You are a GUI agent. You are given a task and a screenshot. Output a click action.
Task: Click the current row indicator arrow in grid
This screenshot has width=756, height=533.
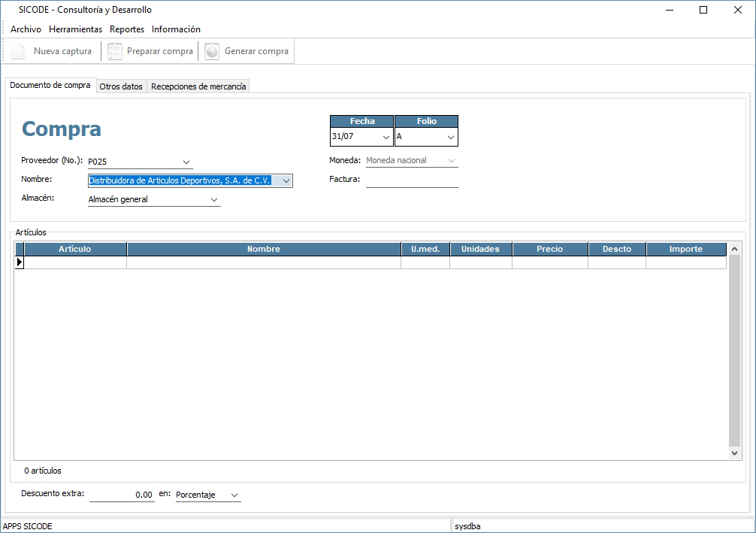click(20, 262)
